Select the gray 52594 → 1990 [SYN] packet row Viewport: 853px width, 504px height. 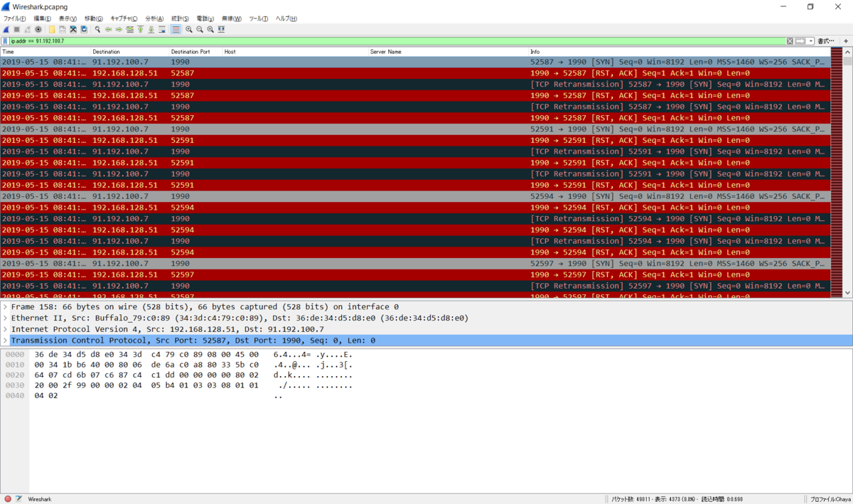[414, 196]
